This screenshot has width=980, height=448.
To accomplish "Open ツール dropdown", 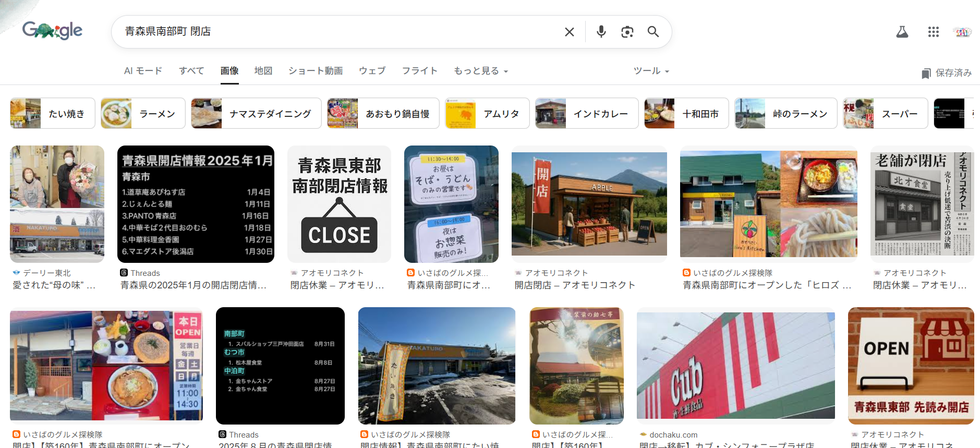I will point(651,70).
